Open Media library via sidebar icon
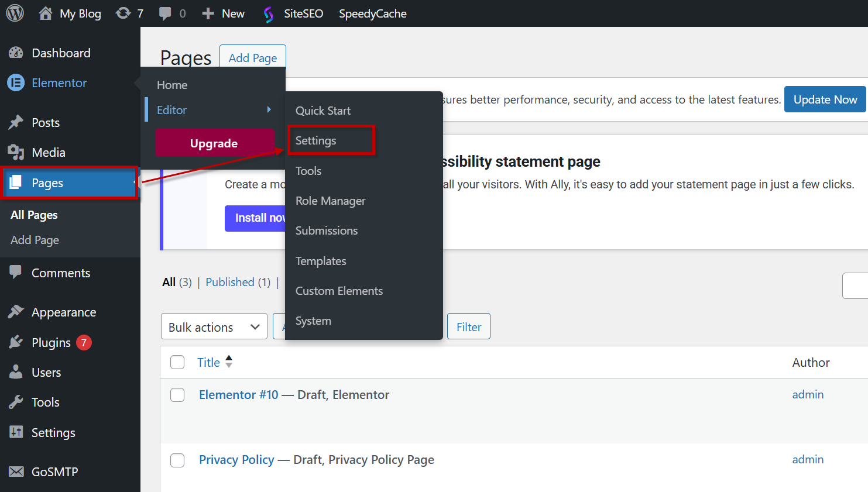The height and width of the screenshot is (492, 868). 16,152
